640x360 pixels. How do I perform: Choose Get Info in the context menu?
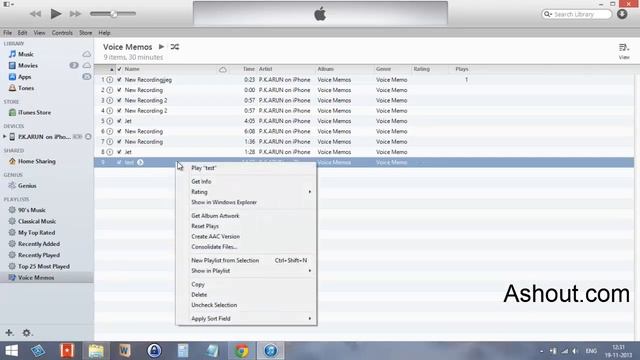pyautogui.click(x=246, y=182)
